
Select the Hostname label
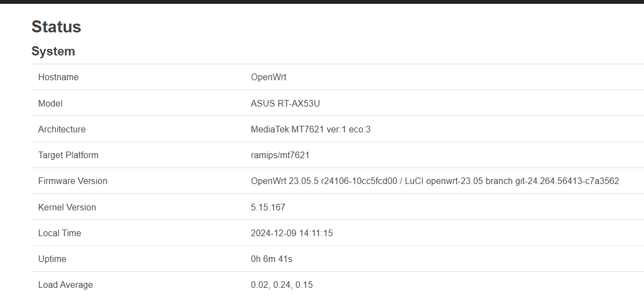[58, 77]
